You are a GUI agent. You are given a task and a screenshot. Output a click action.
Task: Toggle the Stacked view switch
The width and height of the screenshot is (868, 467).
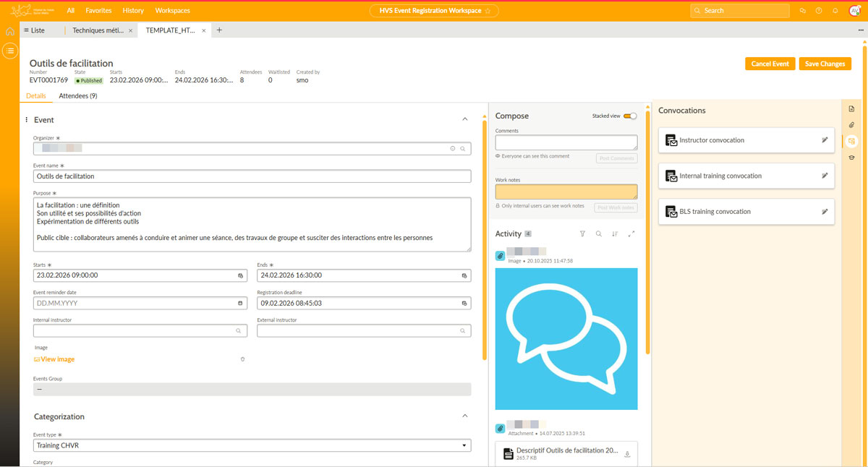pyautogui.click(x=630, y=116)
